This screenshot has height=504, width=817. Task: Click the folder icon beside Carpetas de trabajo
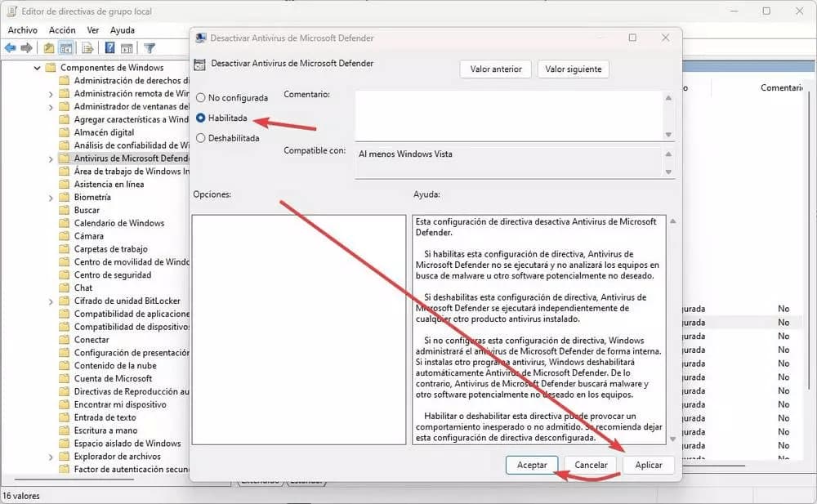(x=64, y=249)
